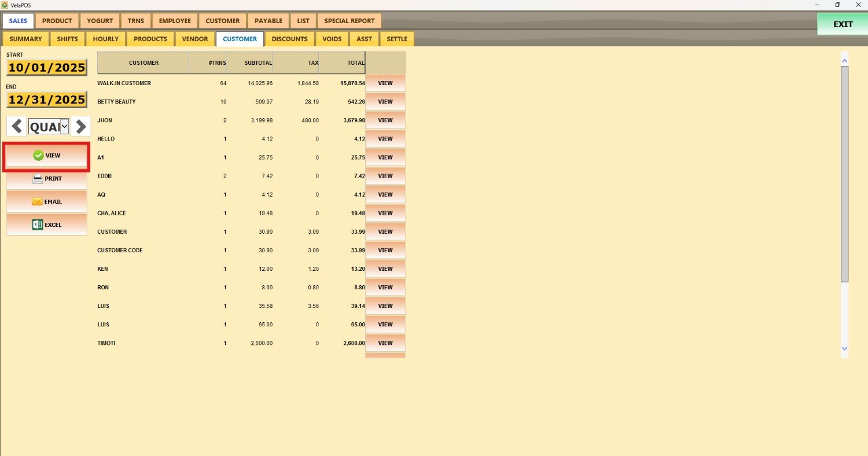Send report via Email envelope button
Image resolution: width=868 pixels, height=456 pixels.
46,202
